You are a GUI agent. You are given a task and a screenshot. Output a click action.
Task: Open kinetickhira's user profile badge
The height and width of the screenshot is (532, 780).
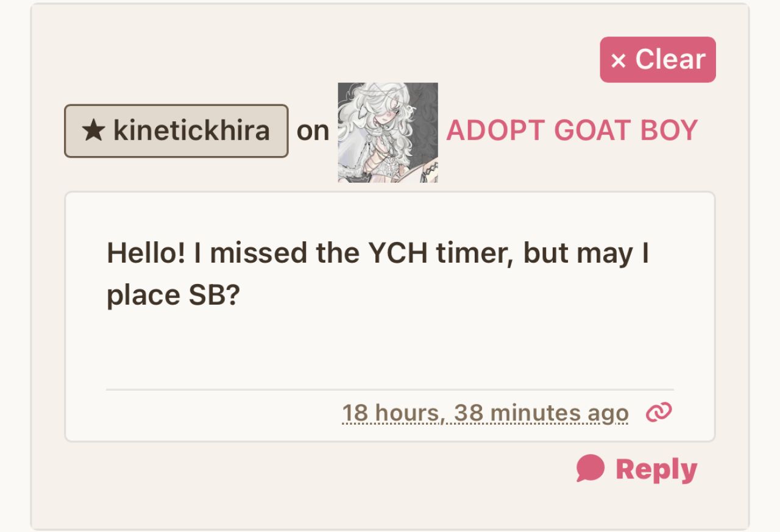coord(176,131)
